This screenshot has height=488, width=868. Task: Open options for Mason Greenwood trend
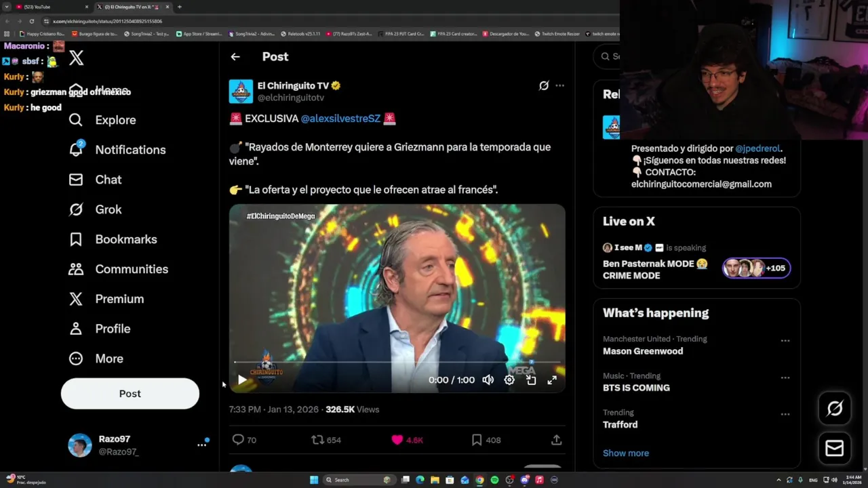click(785, 341)
